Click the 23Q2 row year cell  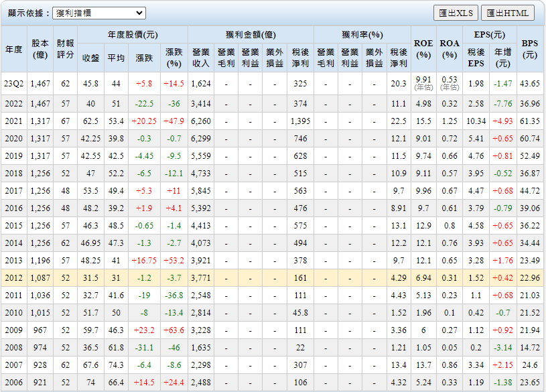tap(14, 84)
